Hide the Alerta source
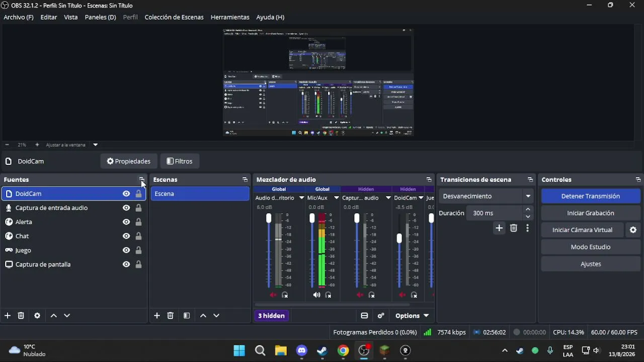 click(x=126, y=222)
